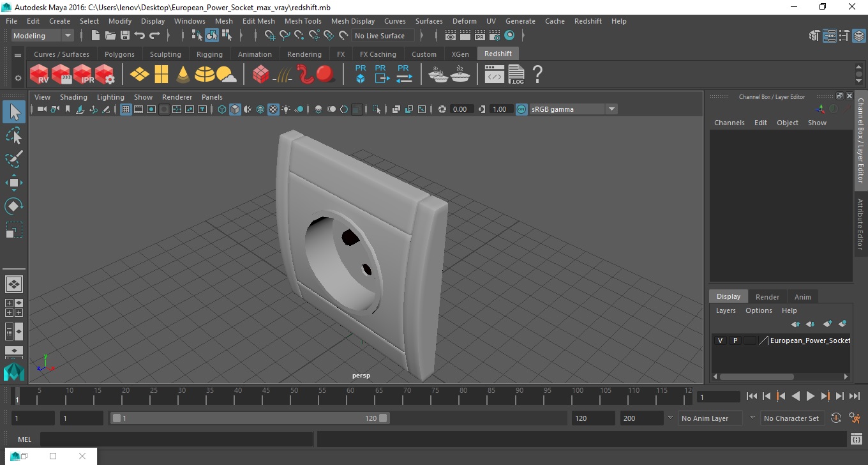This screenshot has height=465, width=868.
Task: Toggle layer visibility V box
Action: pos(720,340)
